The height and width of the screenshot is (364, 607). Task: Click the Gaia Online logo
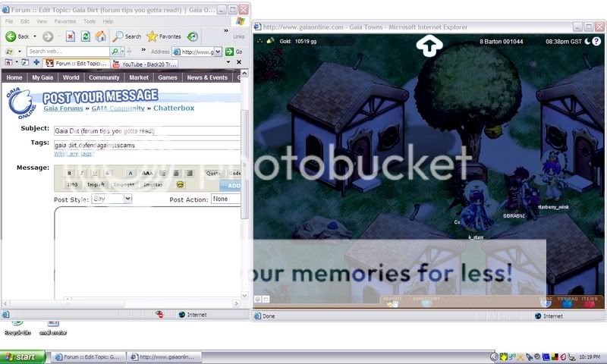click(21, 103)
